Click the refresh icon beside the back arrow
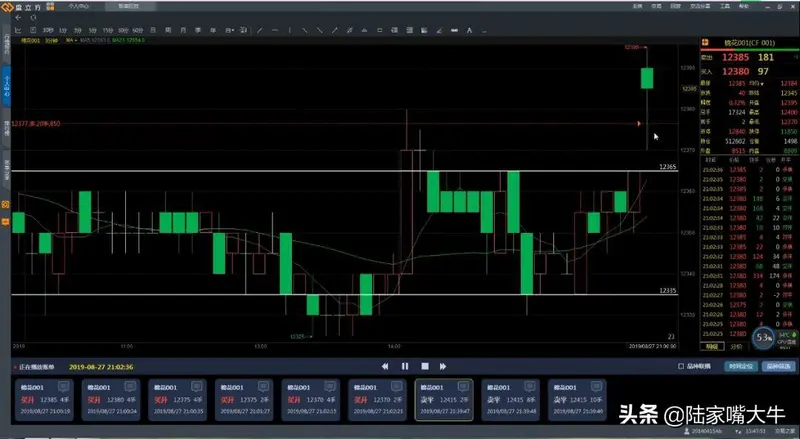This screenshot has width=800, height=439. click(33, 17)
